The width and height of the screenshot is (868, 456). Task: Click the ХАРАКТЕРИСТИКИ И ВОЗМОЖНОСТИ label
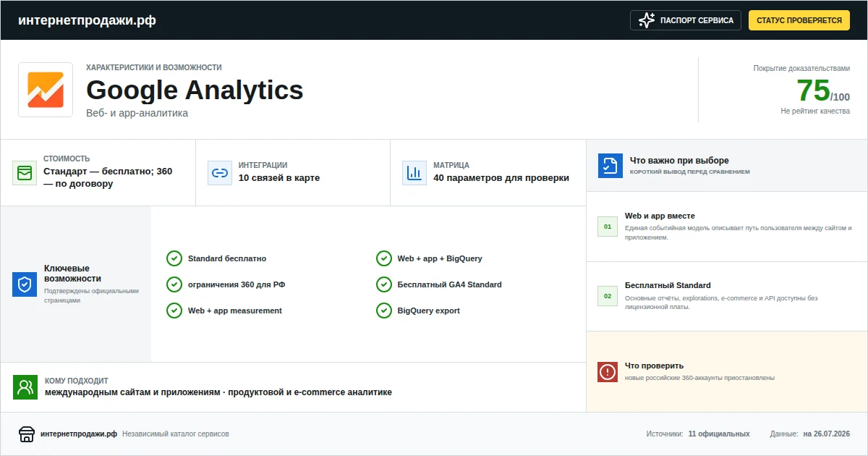tap(153, 67)
